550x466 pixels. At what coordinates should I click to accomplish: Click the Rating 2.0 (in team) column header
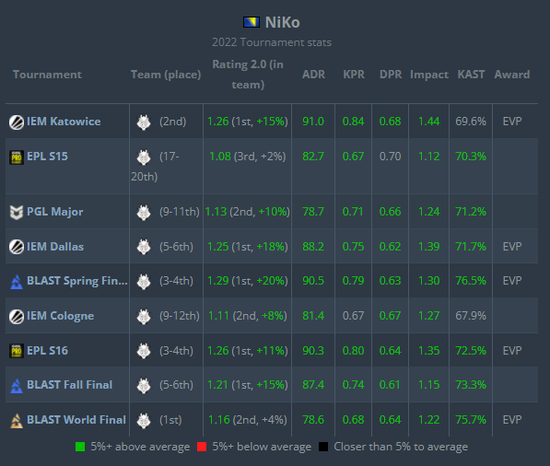(x=248, y=75)
